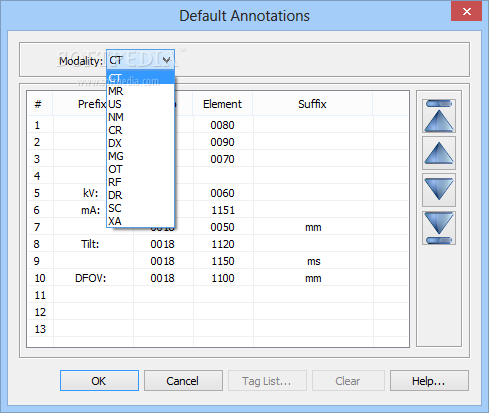Choose DX from modality list

click(140, 143)
